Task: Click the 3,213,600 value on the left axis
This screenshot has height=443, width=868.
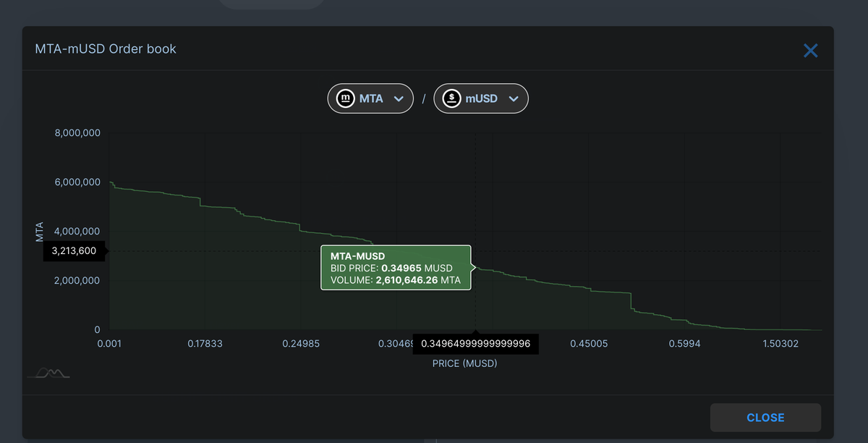Action: coord(75,250)
